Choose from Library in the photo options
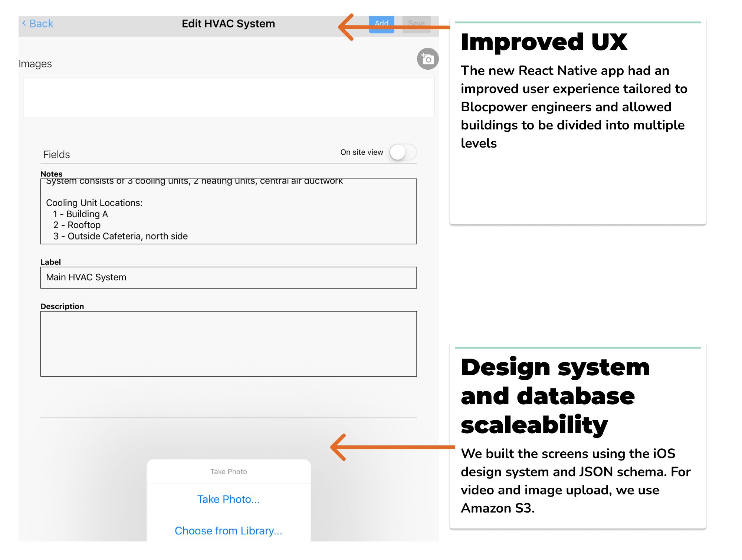Viewport: 742px width, 560px height. click(x=228, y=530)
